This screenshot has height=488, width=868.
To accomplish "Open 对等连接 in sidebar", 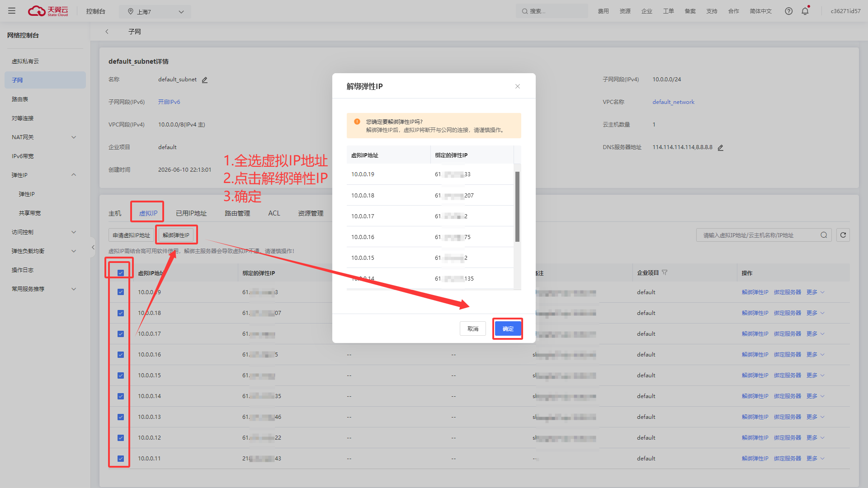I will [23, 118].
